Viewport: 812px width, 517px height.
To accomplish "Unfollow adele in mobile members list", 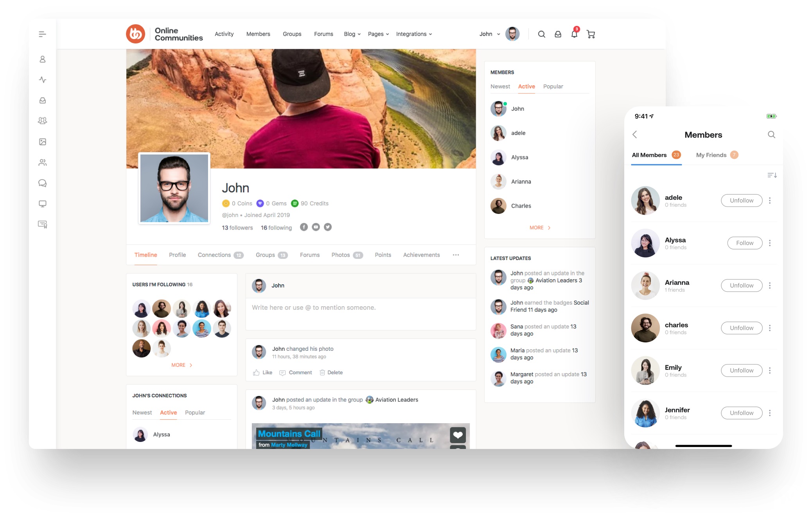I will [x=741, y=201].
